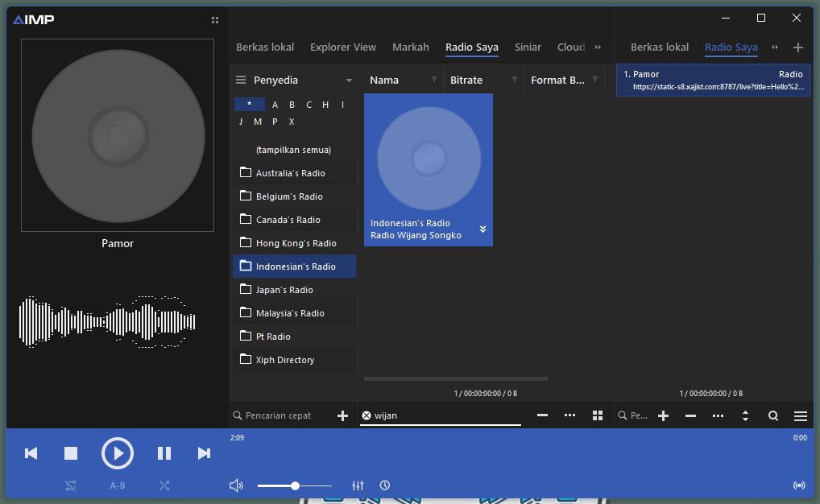
Task: Open Japan's Radio folder
Action: [295, 290]
